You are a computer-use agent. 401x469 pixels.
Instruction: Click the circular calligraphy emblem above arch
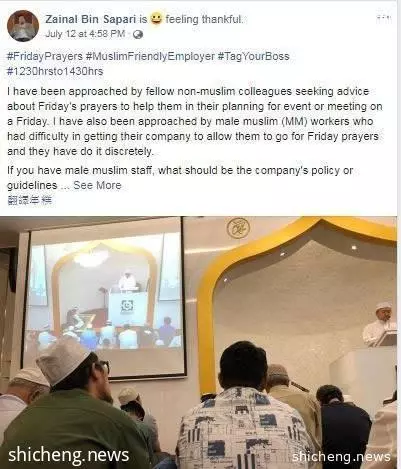(238, 228)
